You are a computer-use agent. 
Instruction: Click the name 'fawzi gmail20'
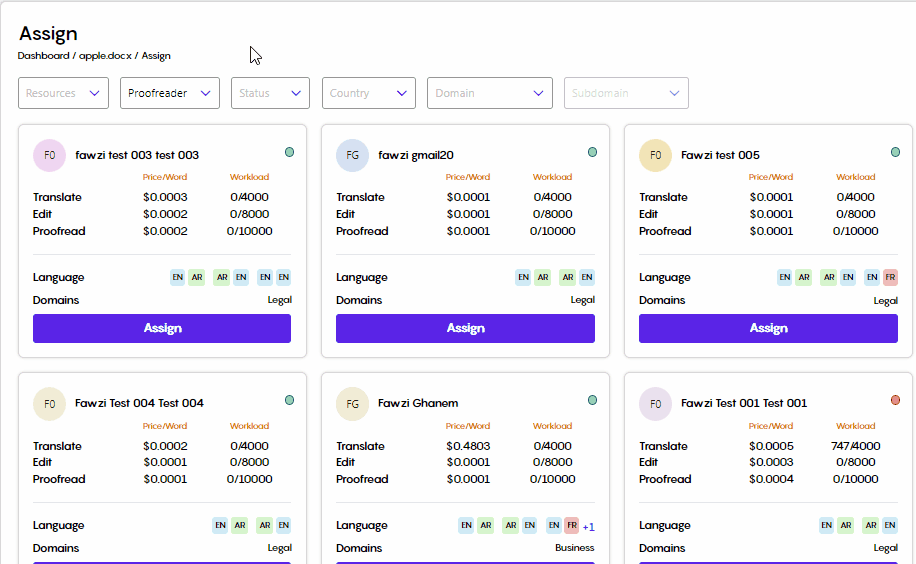click(416, 155)
